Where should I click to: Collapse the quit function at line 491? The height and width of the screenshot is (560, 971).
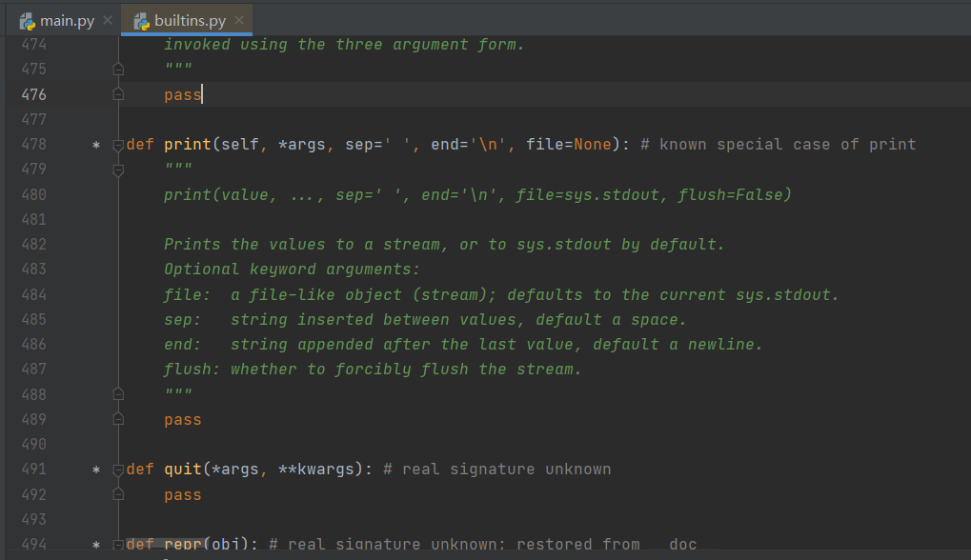click(x=117, y=469)
